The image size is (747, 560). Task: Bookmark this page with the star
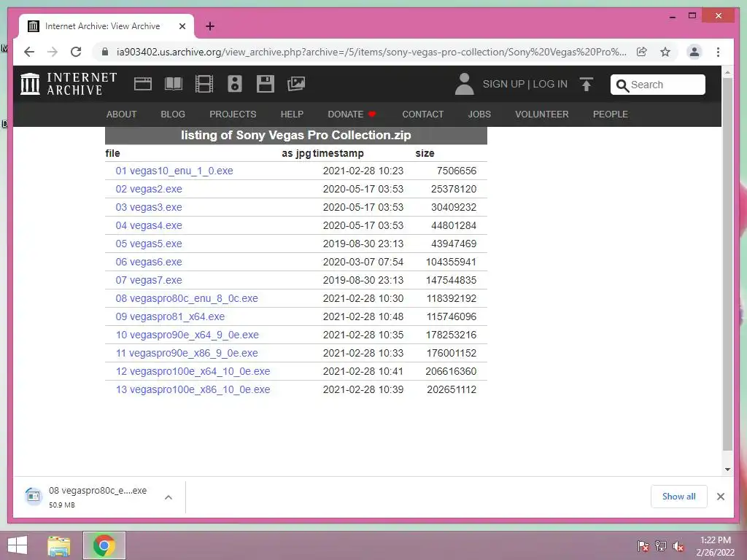(x=665, y=52)
